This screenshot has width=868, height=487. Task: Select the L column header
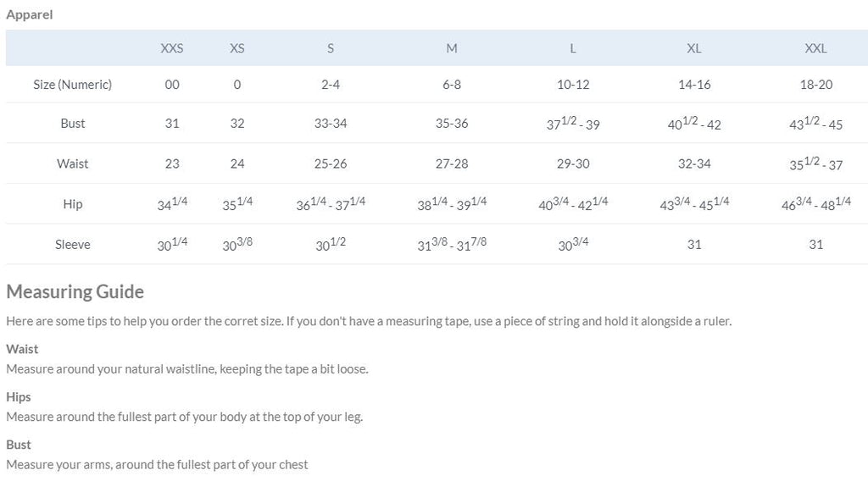coord(573,48)
